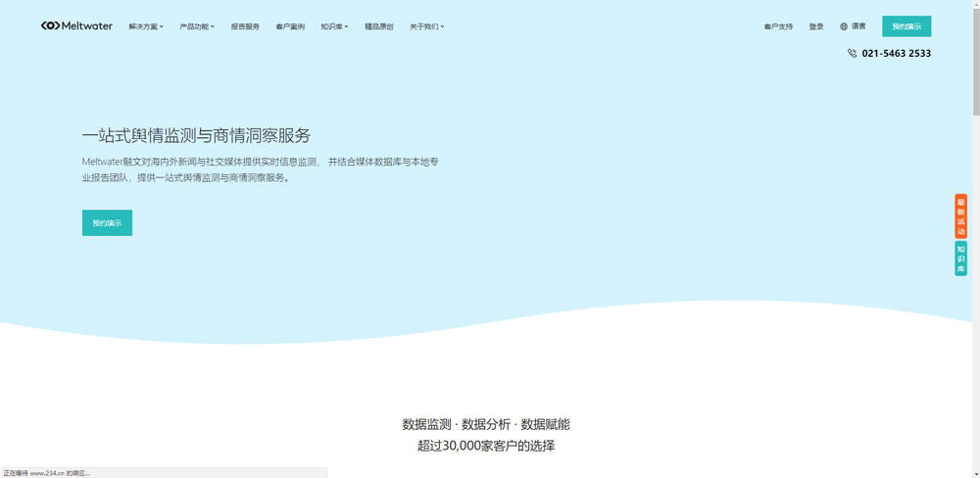This screenshot has width=980, height=478.
Task: Click the 登录 link
Action: pyautogui.click(x=816, y=26)
